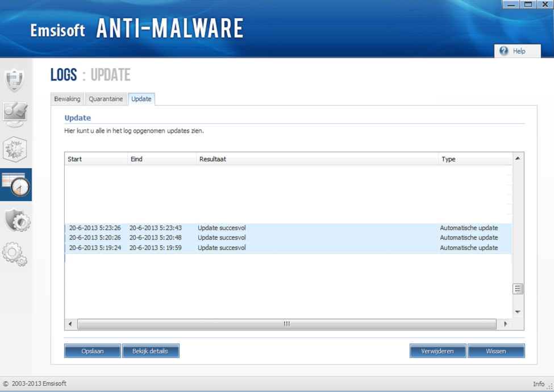554x392 pixels.
Task: Click the horizontal scrollbar thumb
Action: coord(287,324)
